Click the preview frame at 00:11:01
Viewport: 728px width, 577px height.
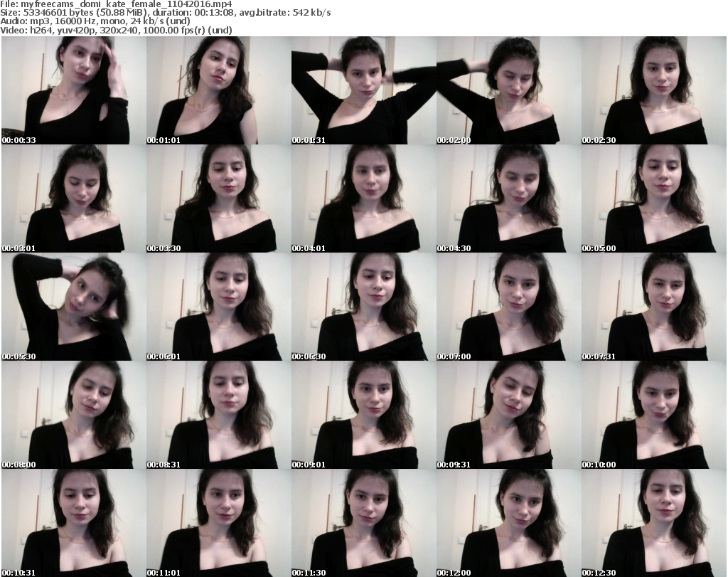coord(219,523)
